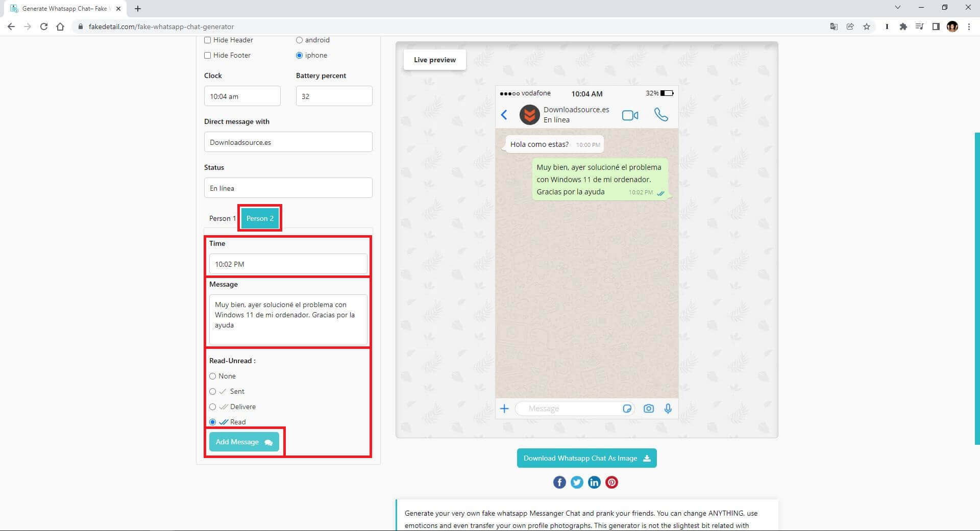This screenshot has height=531, width=980.
Task: Focus the Clock input field
Action: tap(242, 96)
